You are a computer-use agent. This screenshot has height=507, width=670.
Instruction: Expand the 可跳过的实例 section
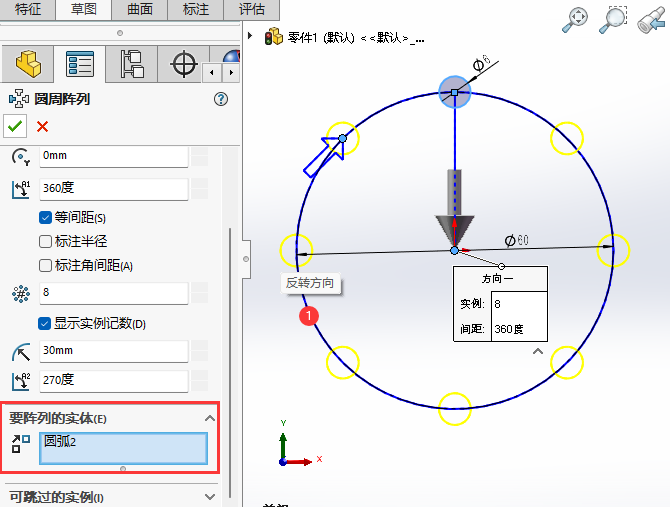(x=210, y=497)
